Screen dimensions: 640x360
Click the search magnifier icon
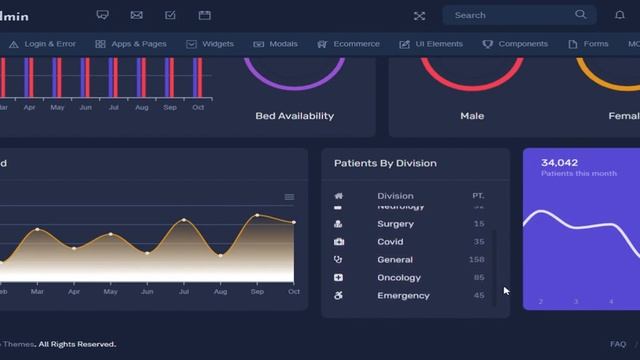pos(580,15)
